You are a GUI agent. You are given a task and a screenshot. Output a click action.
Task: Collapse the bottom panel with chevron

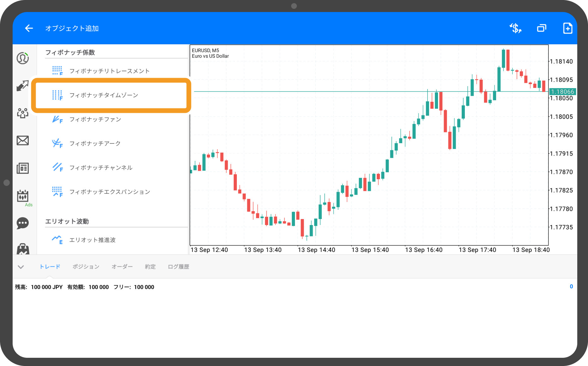(21, 267)
